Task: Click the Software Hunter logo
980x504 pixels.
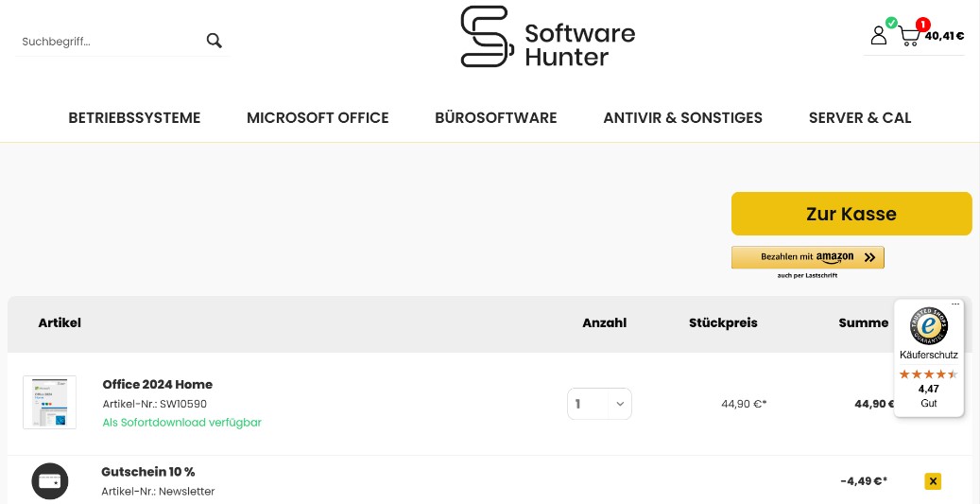Action: [x=547, y=37]
